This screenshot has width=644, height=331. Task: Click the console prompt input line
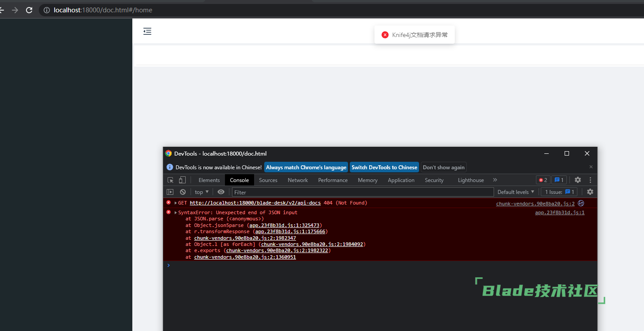click(380, 265)
